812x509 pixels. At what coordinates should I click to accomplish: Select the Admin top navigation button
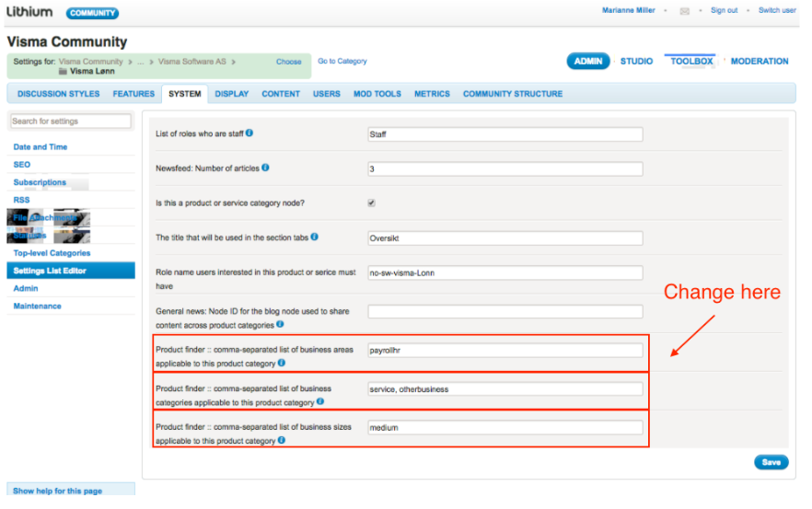coord(587,61)
